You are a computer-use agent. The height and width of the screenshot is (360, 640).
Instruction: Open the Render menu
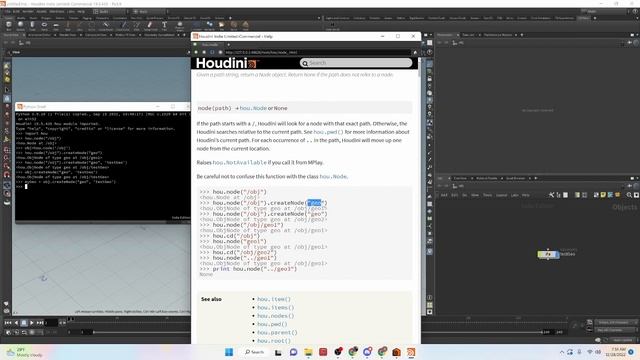coord(28,11)
